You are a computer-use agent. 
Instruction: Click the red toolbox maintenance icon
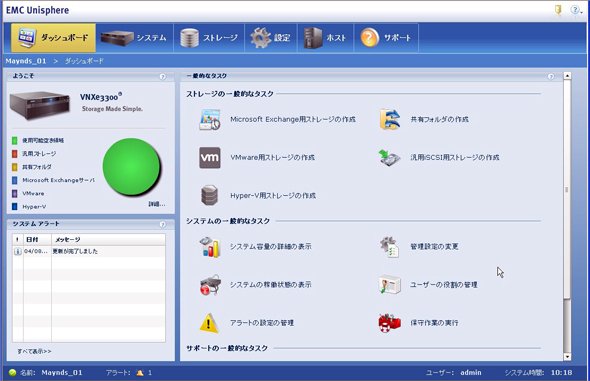(x=389, y=323)
